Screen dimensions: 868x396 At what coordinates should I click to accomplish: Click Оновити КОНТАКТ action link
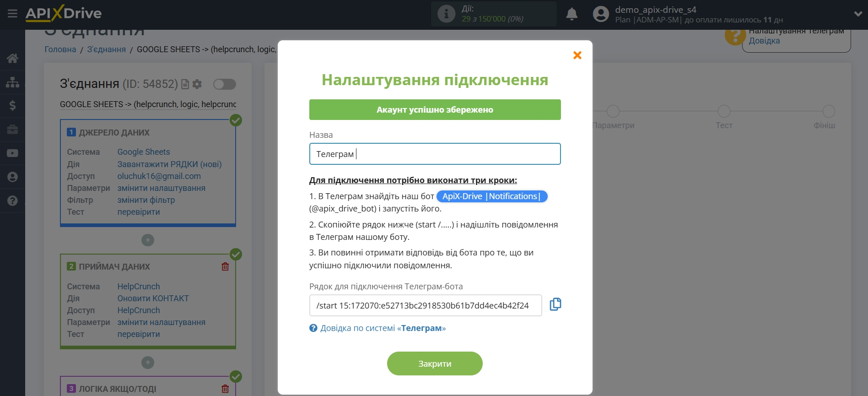click(x=153, y=298)
